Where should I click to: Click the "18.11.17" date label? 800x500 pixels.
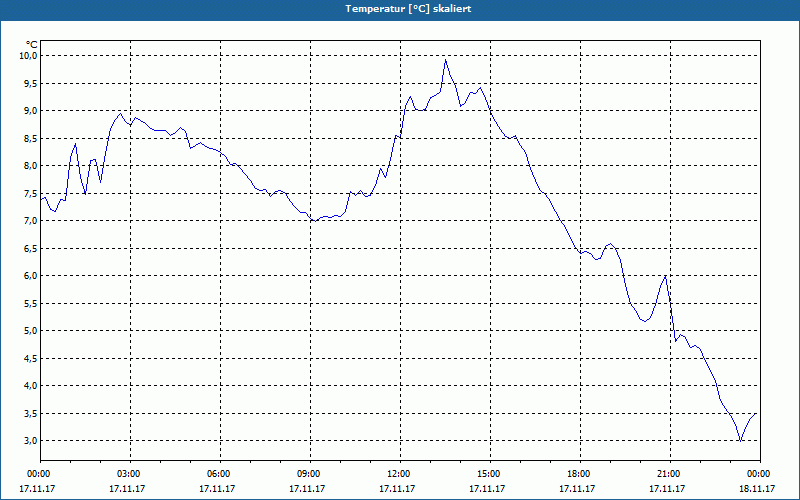757,488
